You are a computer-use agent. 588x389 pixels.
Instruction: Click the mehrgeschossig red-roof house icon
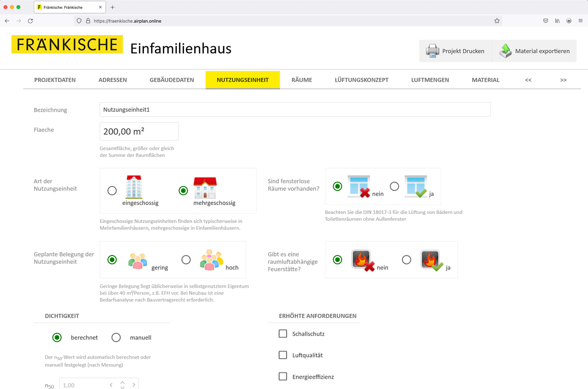coord(205,188)
